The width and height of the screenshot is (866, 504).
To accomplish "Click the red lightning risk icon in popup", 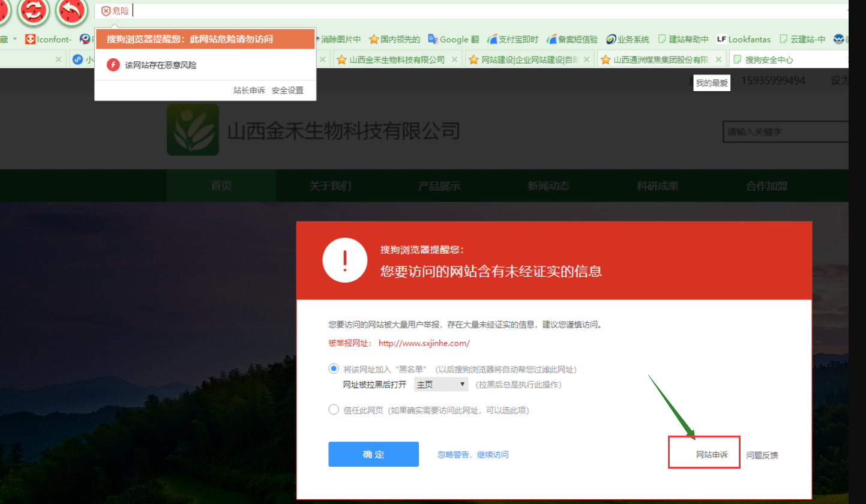I will pos(113,65).
